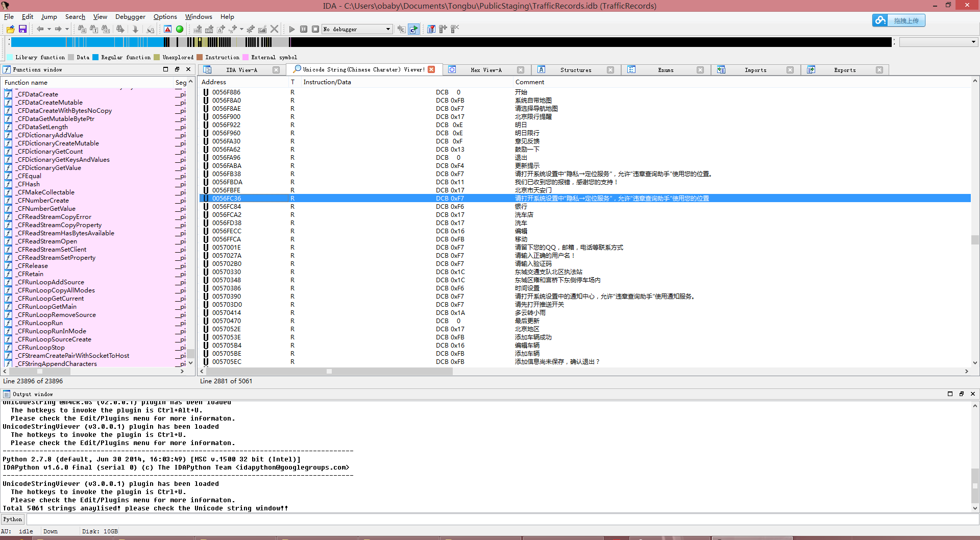Screen dimensions: 980x540
Task: Open the Windows menu
Action: [x=199, y=17]
